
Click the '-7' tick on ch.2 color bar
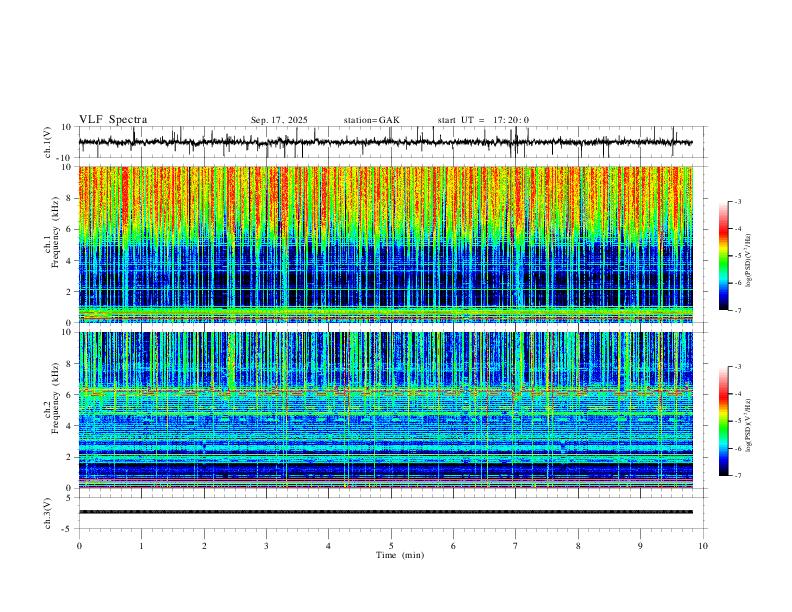coord(737,476)
